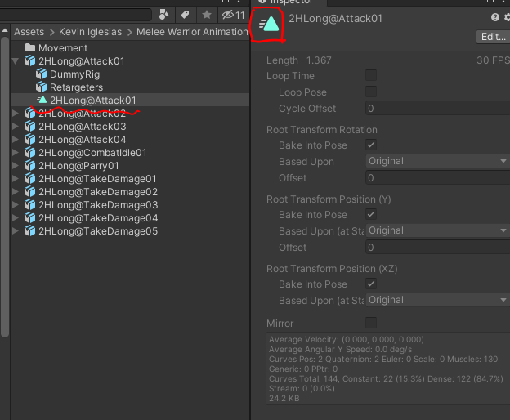Click the 2HLong@TakeDamage02 model icon
The height and width of the screenshot is (420, 510).
30,192
